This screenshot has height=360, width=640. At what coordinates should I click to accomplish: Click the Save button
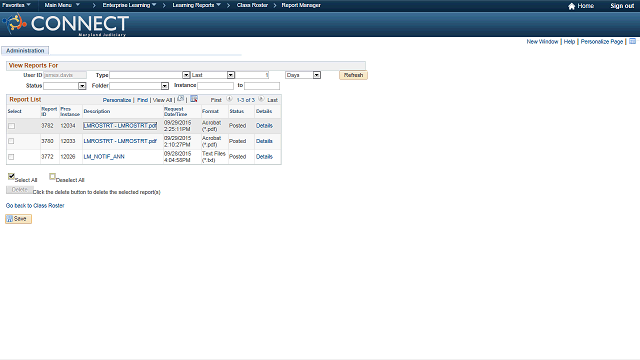[18, 219]
